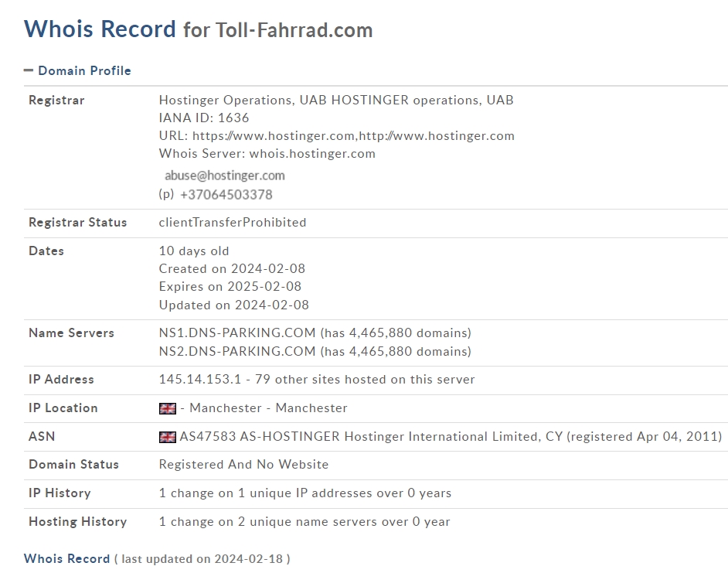Click phone number +37064503378
Viewport: 728px width, 573px height.
tap(226, 195)
